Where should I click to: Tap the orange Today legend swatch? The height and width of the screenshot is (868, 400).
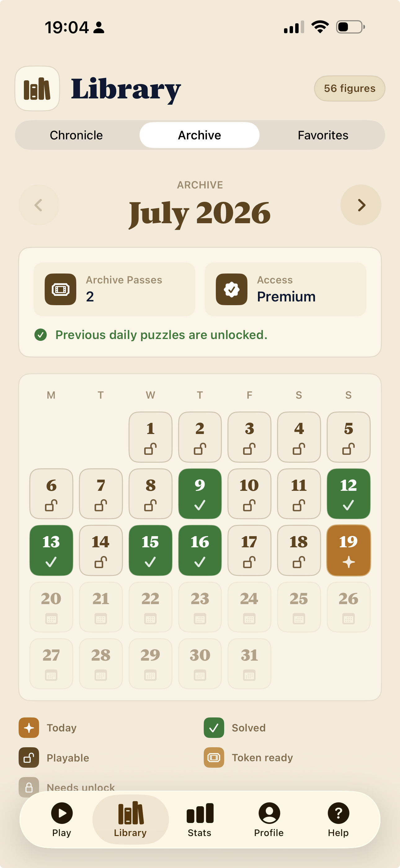(29, 728)
